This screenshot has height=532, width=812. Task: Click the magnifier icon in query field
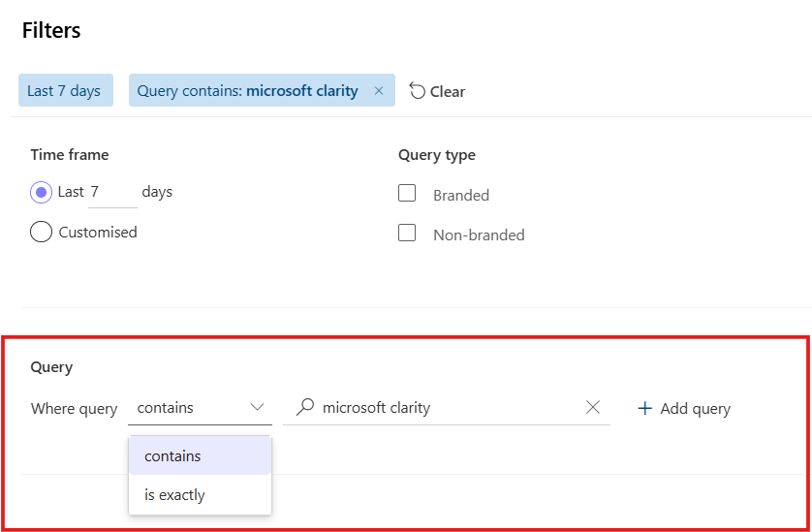[x=305, y=408]
